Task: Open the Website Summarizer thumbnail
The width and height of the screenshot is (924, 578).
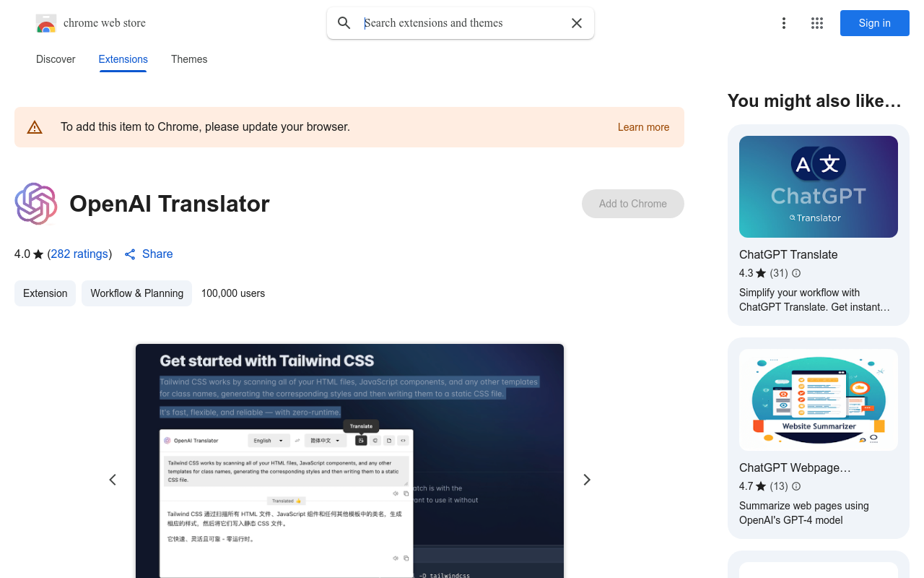Action: (x=819, y=400)
